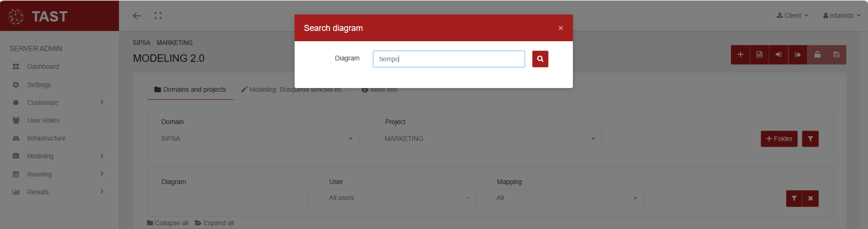Open the All users dropdown
This screenshot has width=868, height=229.
399,198
